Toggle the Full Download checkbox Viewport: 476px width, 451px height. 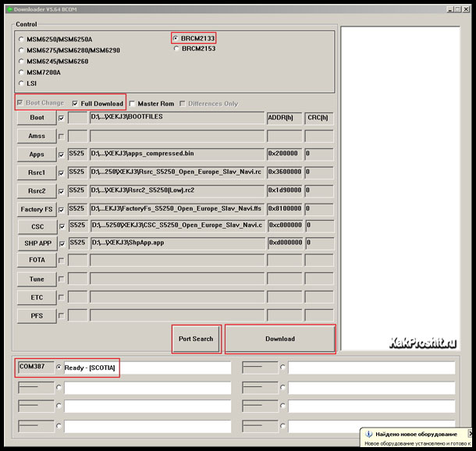tap(75, 103)
